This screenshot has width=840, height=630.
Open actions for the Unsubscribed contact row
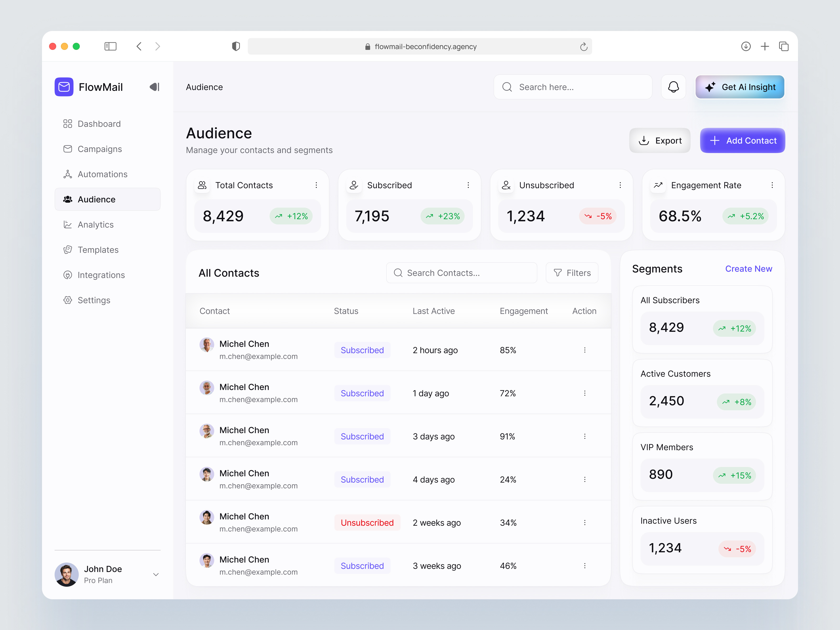(x=584, y=522)
